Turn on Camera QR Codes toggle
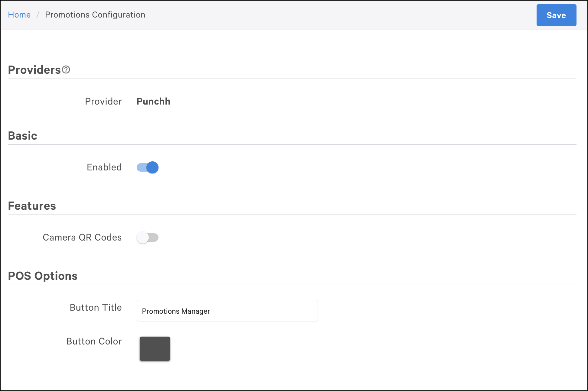This screenshot has width=588, height=391. click(x=148, y=238)
